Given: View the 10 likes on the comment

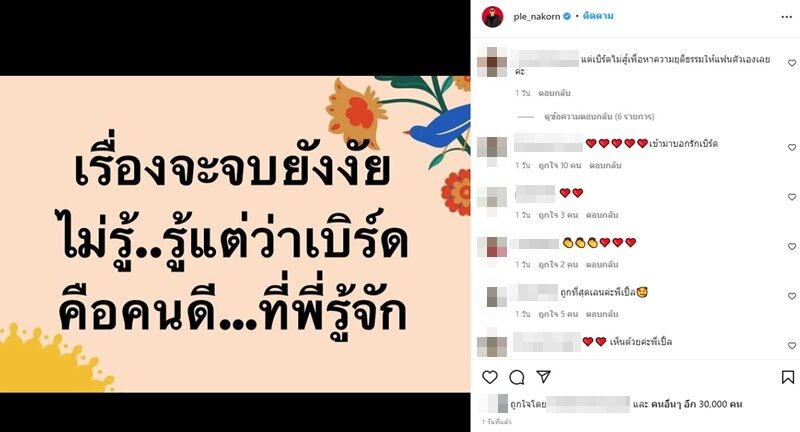Looking at the screenshot, I should pos(560,165).
